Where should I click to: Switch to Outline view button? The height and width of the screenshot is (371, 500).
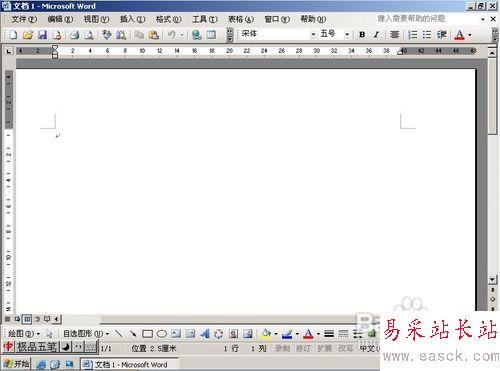(x=37, y=319)
